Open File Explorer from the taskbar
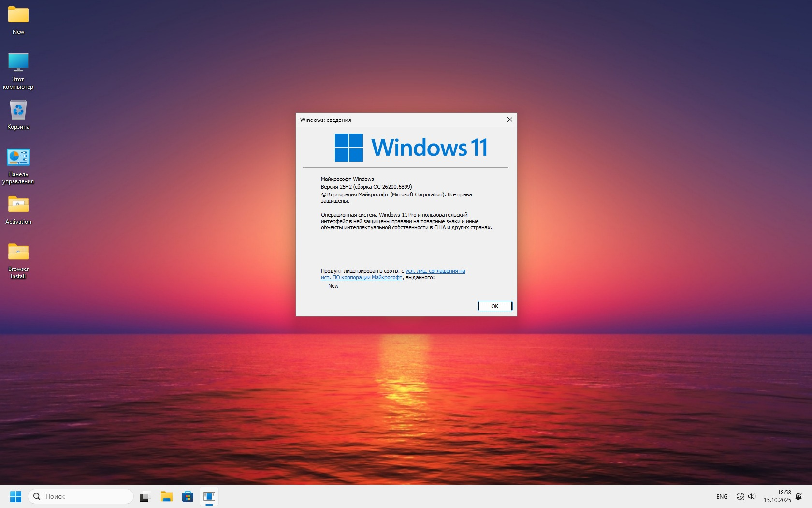This screenshot has height=508, width=812. pos(167,496)
